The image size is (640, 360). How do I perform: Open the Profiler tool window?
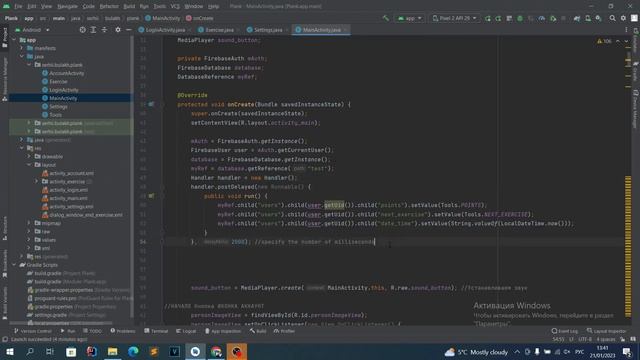coord(284,331)
